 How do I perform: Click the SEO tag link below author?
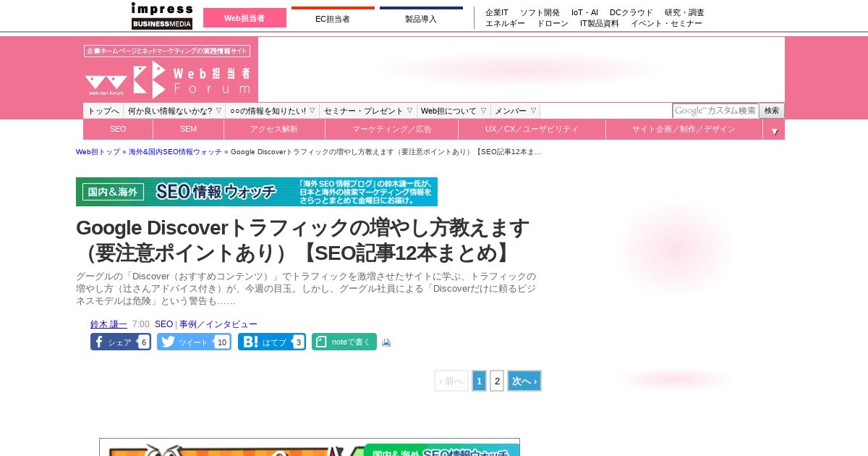pos(163,324)
